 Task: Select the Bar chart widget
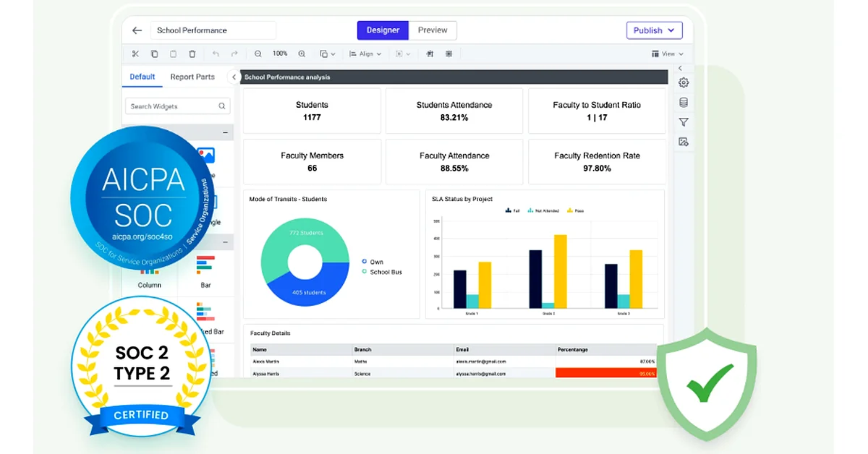point(206,270)
